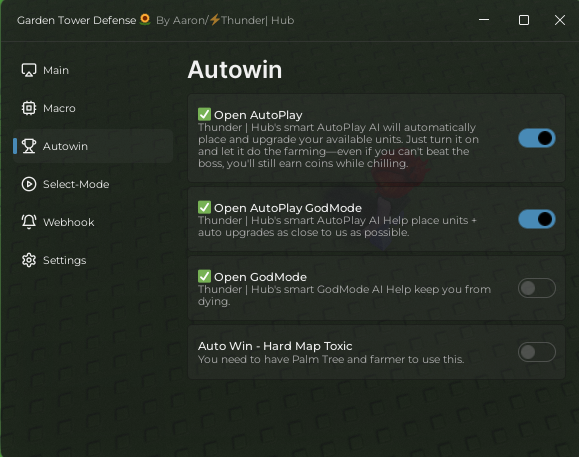Viewport: 579px width, 457px height.
Task: Minimize the Thunder Hub window
Action: 484,20
